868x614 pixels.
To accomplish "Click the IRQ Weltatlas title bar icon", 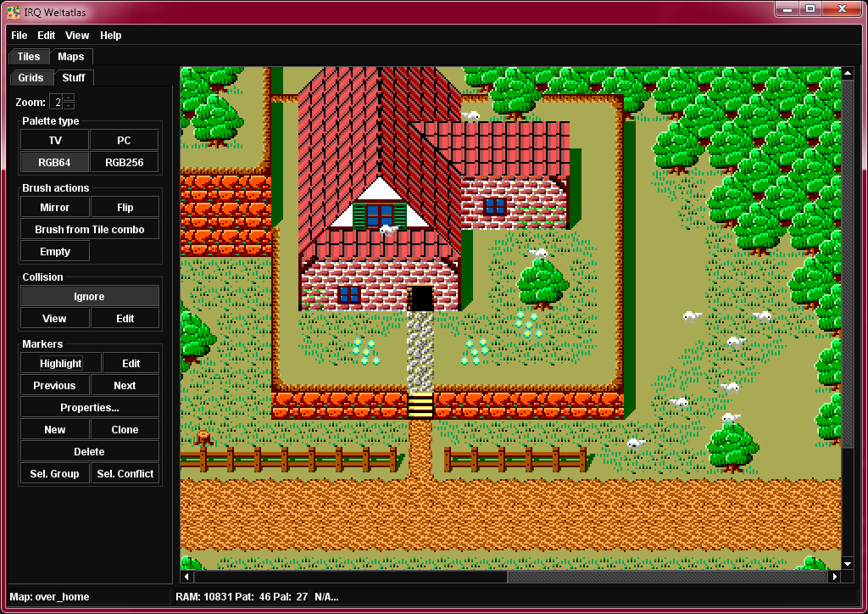I will click(14, 12).
